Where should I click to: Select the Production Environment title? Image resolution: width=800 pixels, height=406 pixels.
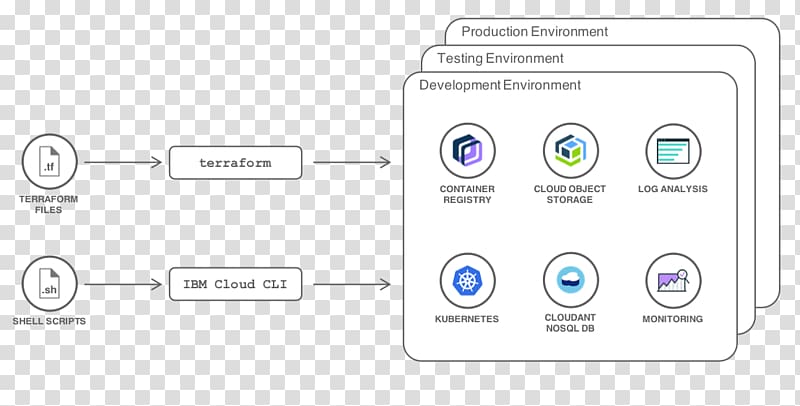point(534,32)
